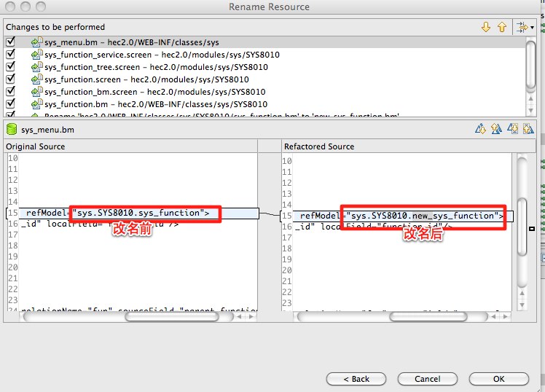Toggle the sys_function_bm.screen checkbox
545x392 pixels.
click(x=10, y=92)
